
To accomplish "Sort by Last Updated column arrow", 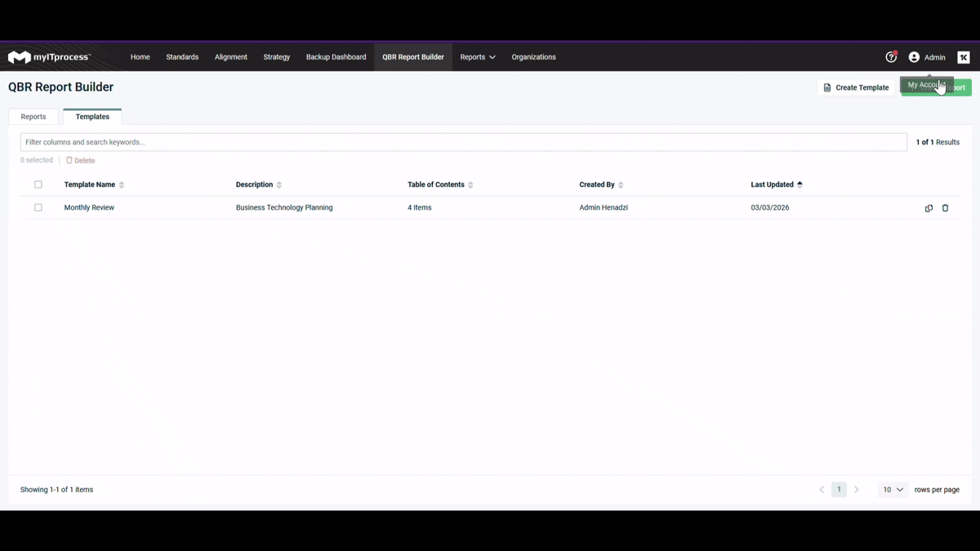I will 800,184.
